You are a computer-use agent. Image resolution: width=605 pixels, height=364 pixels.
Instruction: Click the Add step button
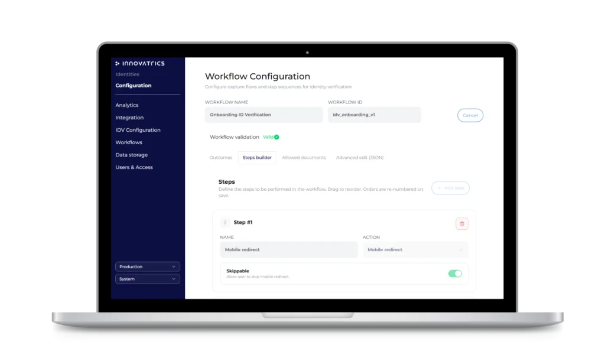pos(450,188)
